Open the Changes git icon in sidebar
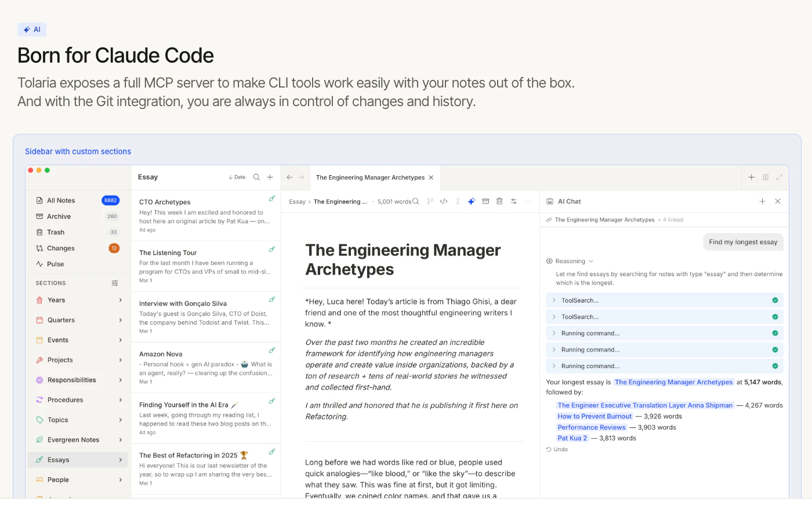The height and width of the screenshot is (527, 812). 39,248
